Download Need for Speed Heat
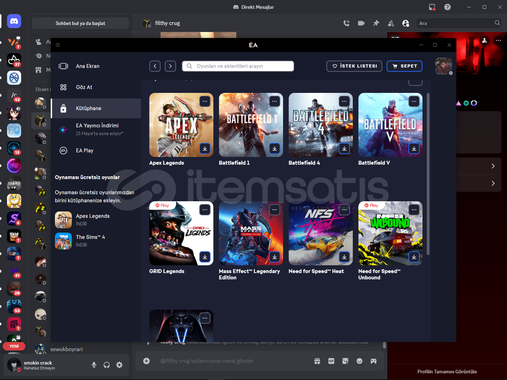The height and width of the screenshot is (380, 507). (344, 257)
